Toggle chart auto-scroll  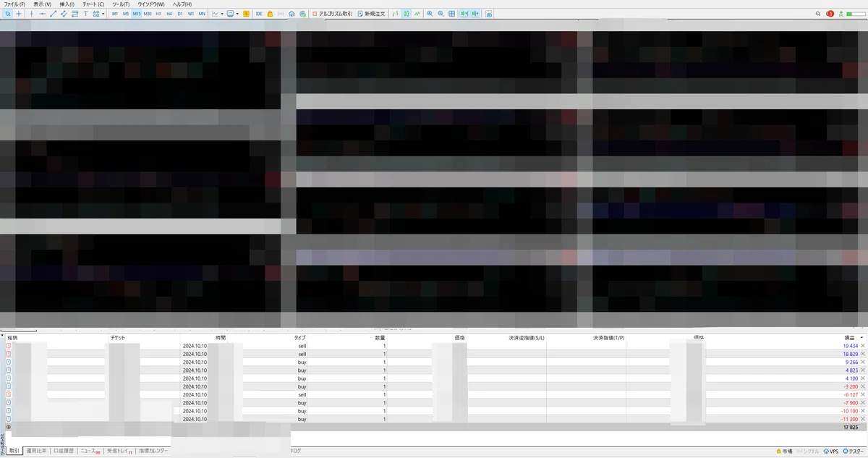point(464,14)
